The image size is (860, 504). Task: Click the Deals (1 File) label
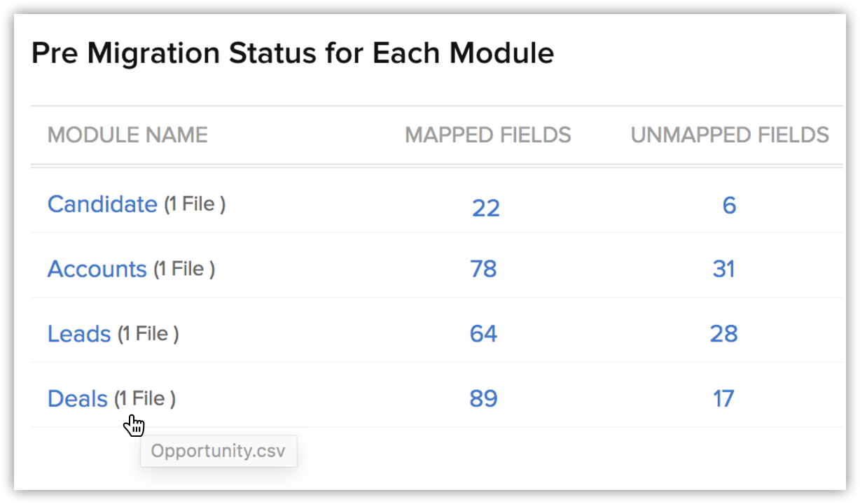click(x=145, y=399)
